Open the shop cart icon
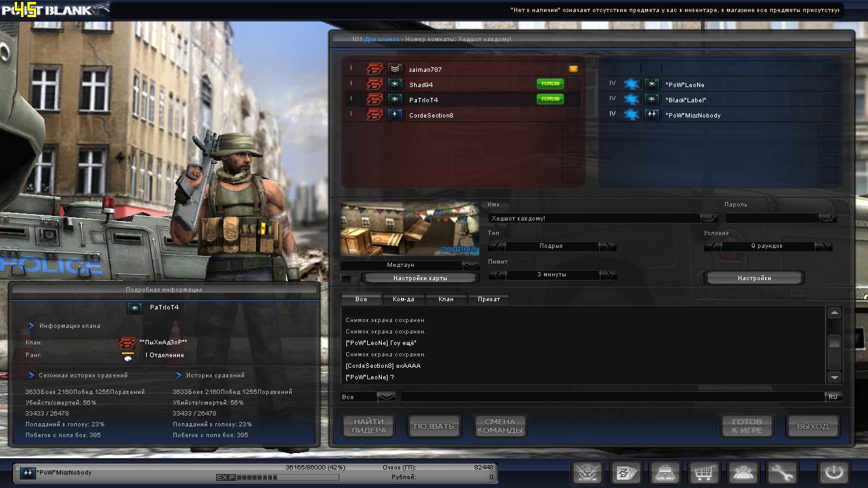Viewport: 868px width, 488px height. 704,473
